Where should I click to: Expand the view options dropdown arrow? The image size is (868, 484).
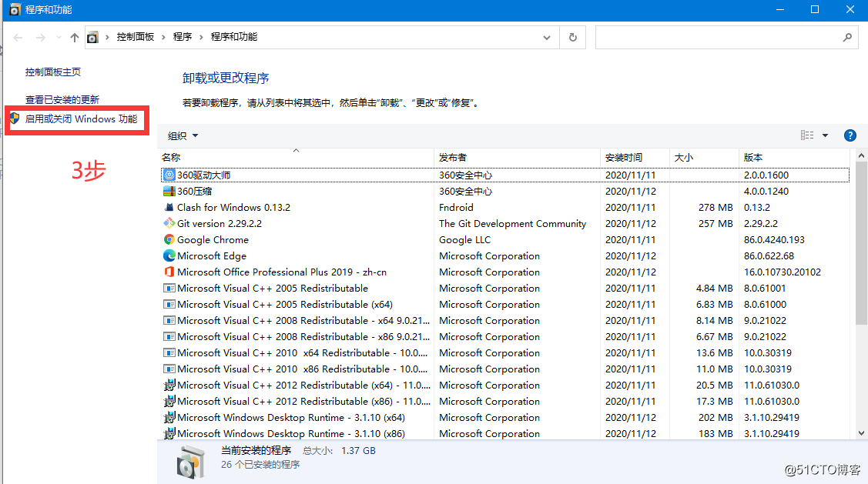(x=825, y=135)
